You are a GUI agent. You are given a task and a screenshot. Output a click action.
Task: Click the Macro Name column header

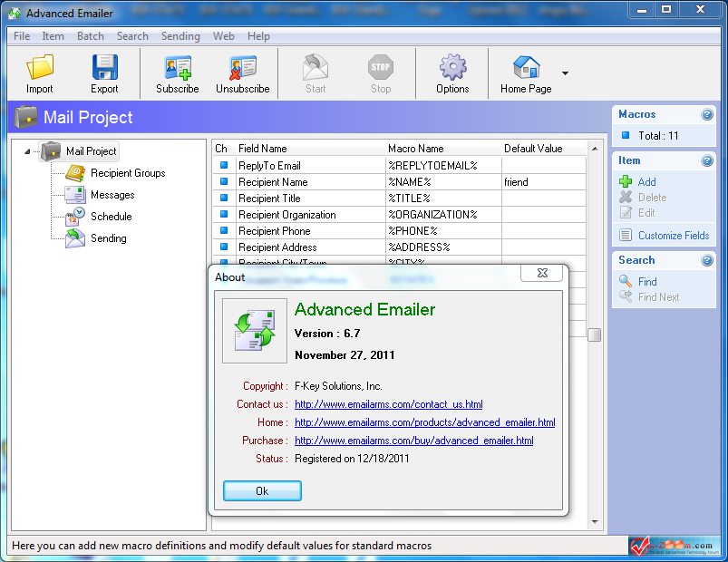tap(443, 149)
